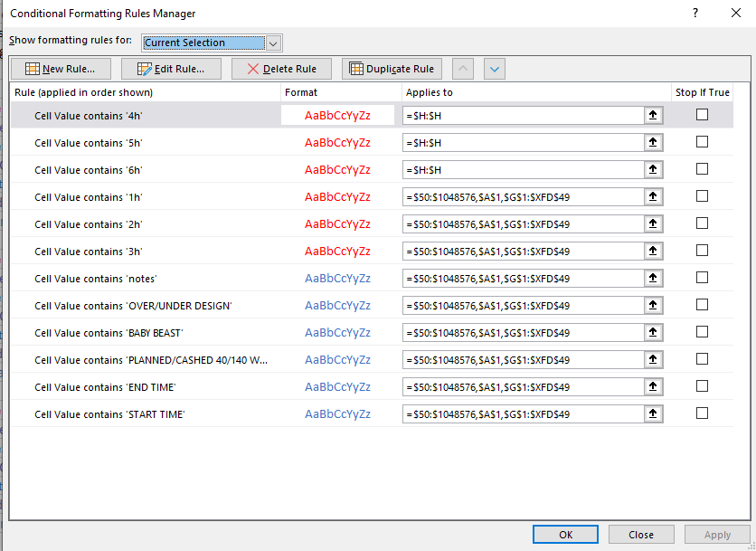
Task: Select the 'START TIME' rule row
Action: pyautogui.click(x=373, y=414)
